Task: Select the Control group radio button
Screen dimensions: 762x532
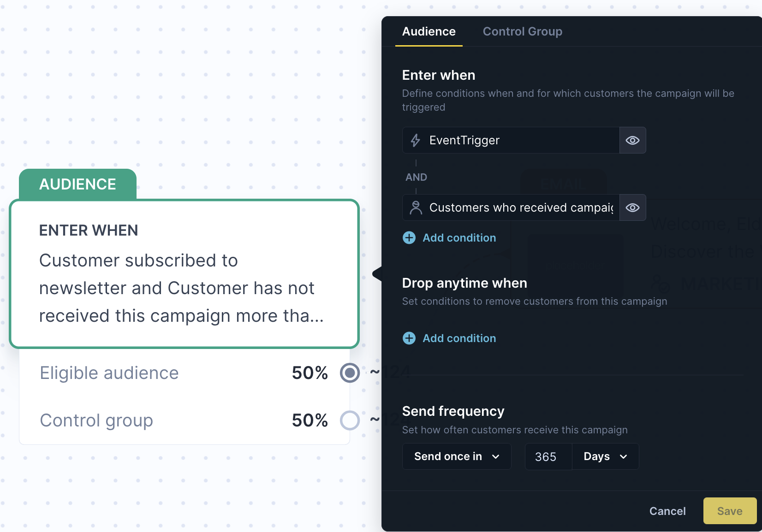Action: pos(350,420)
